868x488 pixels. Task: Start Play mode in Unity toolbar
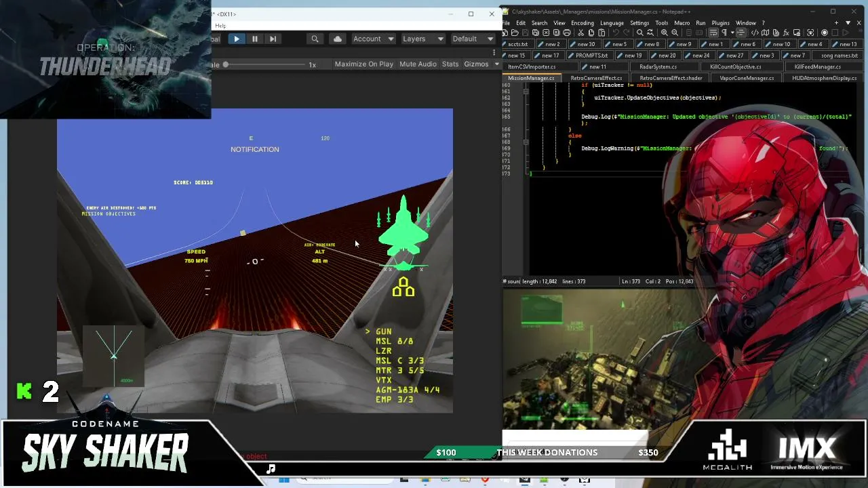(x=236, y=39)
